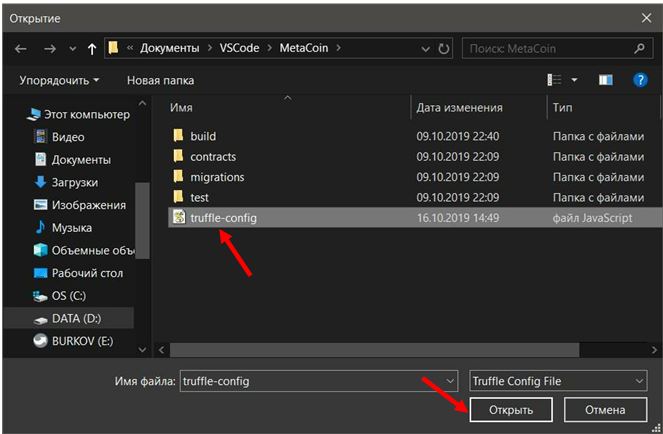
Task: Open the view options dropdown arrow
Action: (577, 80)
